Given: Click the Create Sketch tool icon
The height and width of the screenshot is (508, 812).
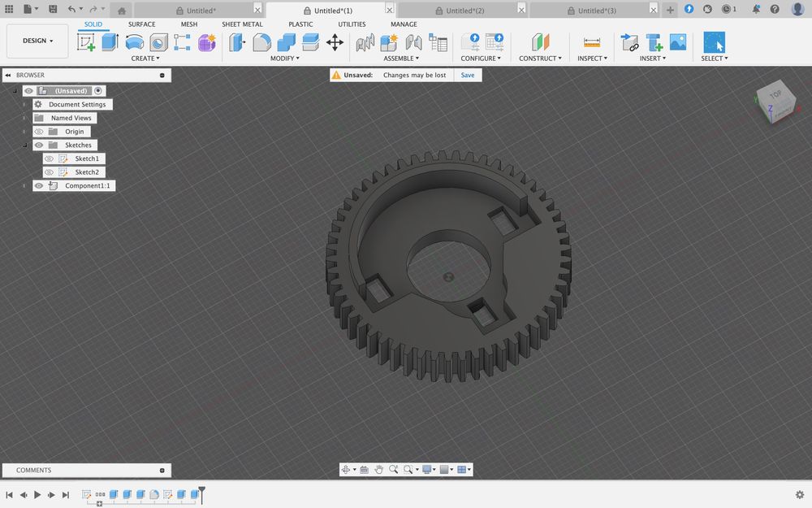Looking at the screenshot, I should pyautogui.click(x=86, y=42).
